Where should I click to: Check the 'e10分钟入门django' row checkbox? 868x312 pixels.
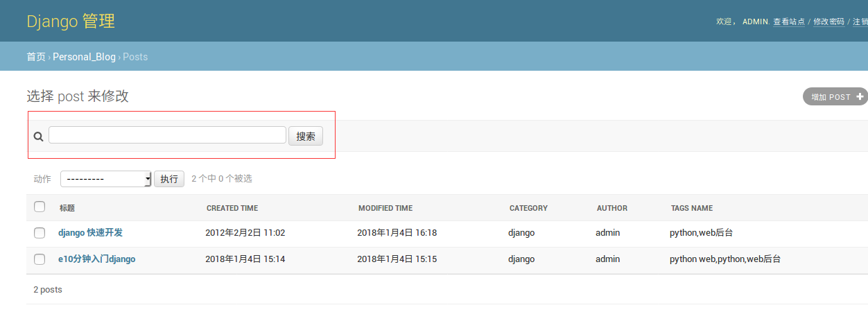pos(40,259)
